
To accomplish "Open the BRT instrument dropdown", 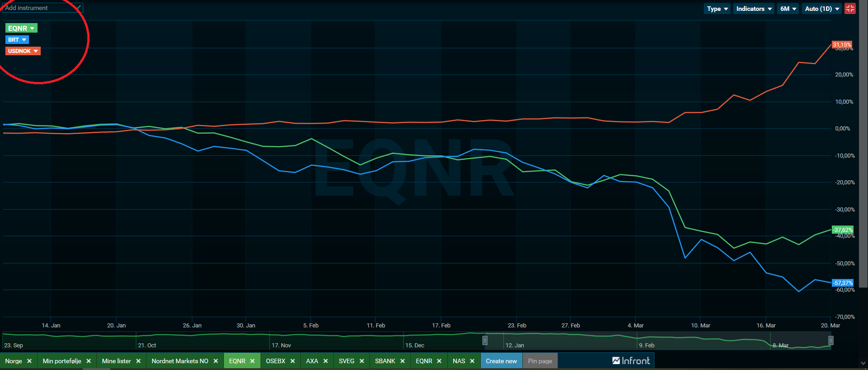I will pyautogui.click(x=17, y=40).
